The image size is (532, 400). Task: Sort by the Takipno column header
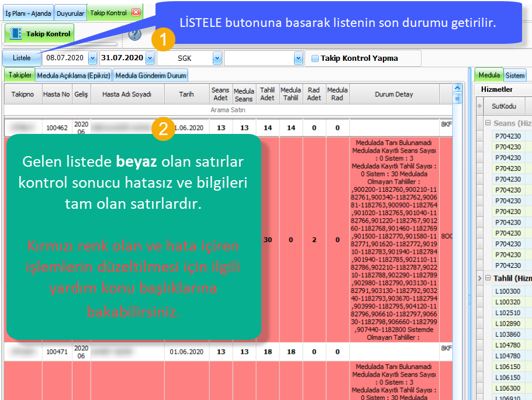(x=23, y=94)
